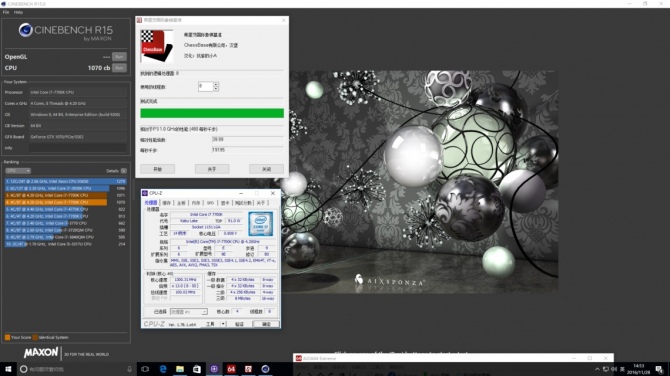The width and height of the screenshot is (670, 376).
Task: Click the Cinebench R15 logo sphere
Action: point(26,30)
